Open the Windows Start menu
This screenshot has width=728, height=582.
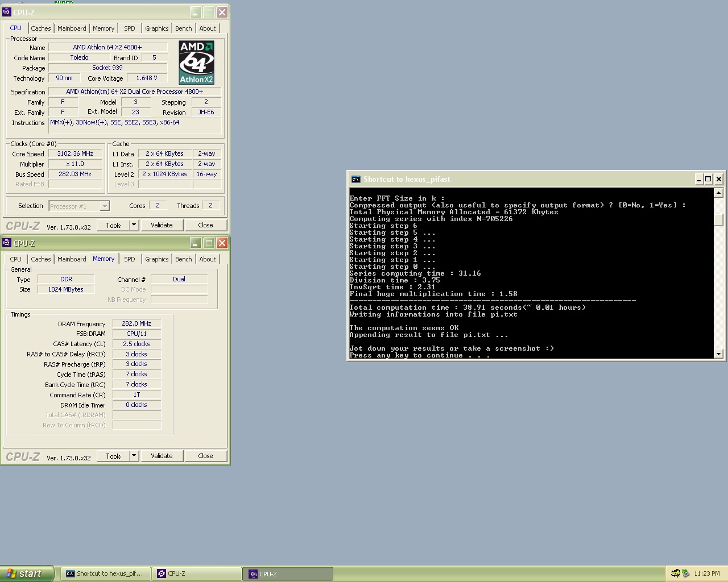click(27, 573)
